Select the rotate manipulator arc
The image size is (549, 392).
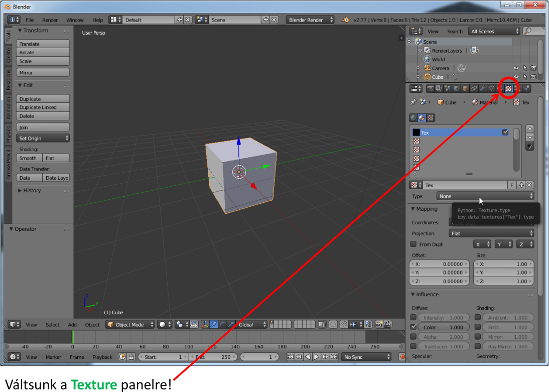pyautogui.click(x=222, y=325)
